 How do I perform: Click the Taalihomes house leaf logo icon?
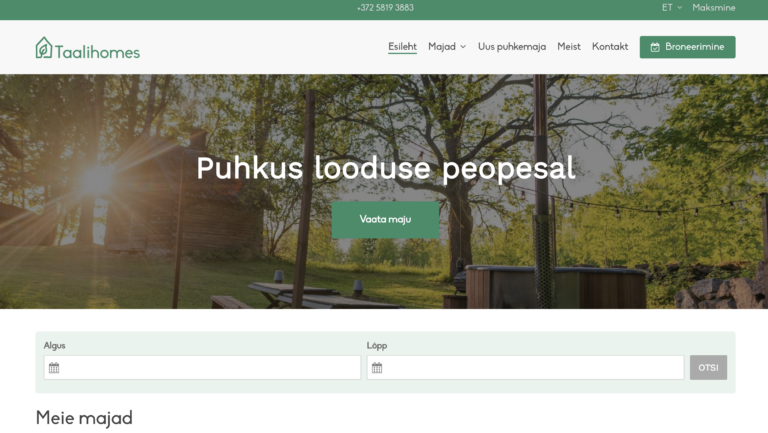(43, 47)
